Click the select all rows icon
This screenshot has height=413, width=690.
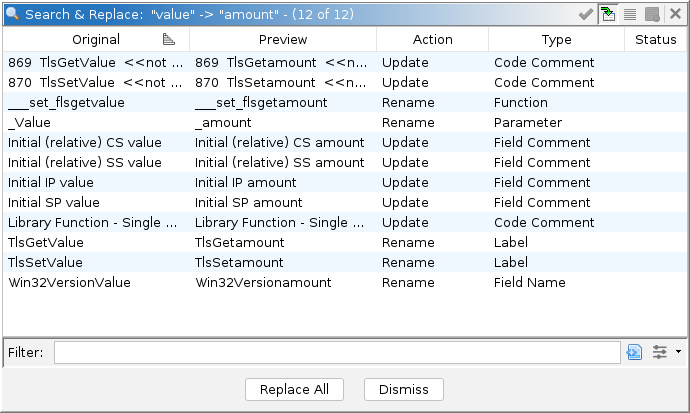click(630, 14)
